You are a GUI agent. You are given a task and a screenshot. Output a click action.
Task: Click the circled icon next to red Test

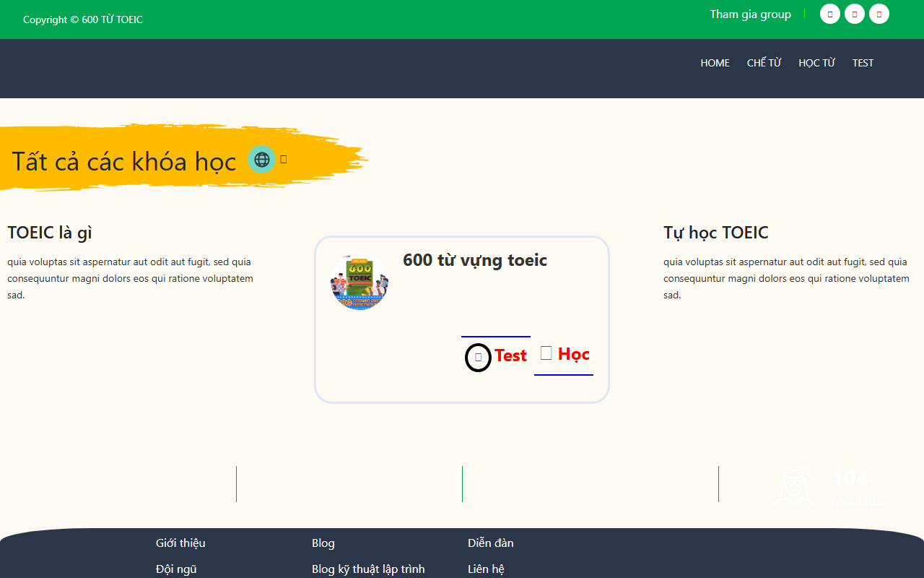(x=478, y=357)
